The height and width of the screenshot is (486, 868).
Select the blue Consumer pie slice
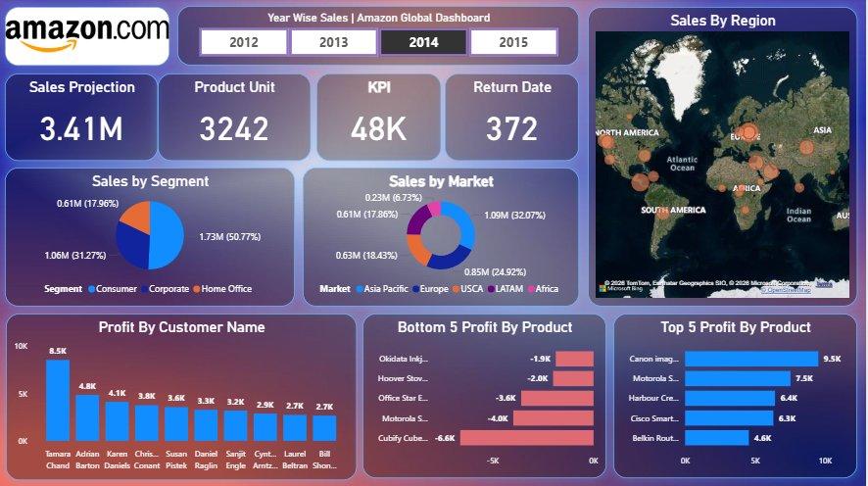click(x=168, y=235)
